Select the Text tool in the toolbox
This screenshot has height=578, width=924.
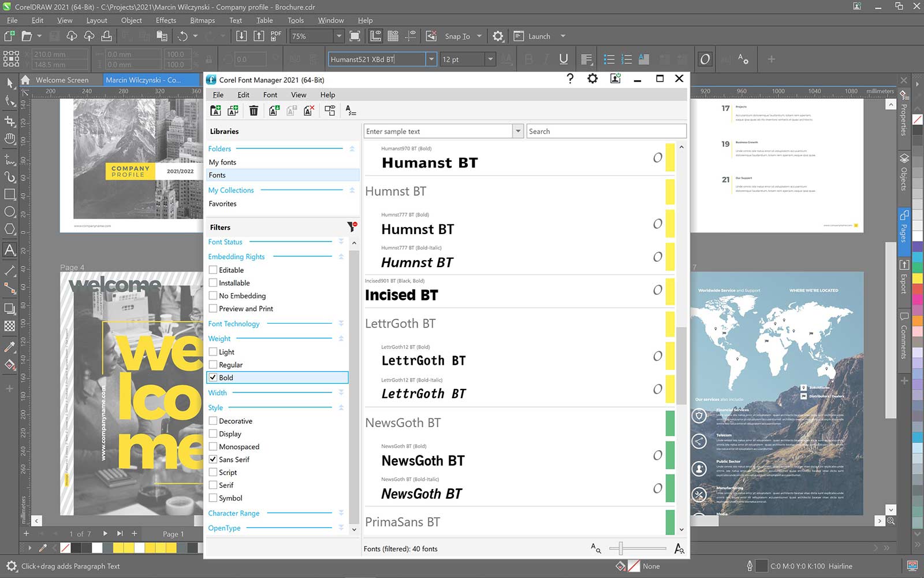[9, 250]
